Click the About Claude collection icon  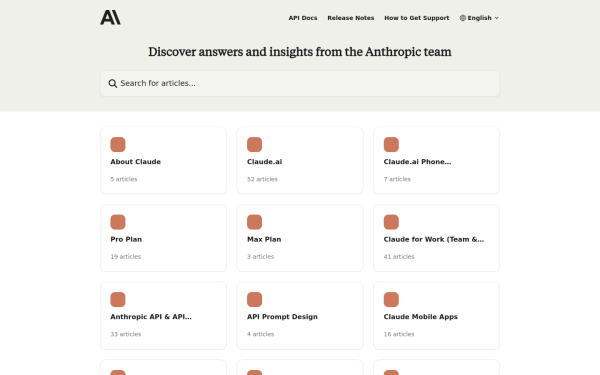[118, 145]
